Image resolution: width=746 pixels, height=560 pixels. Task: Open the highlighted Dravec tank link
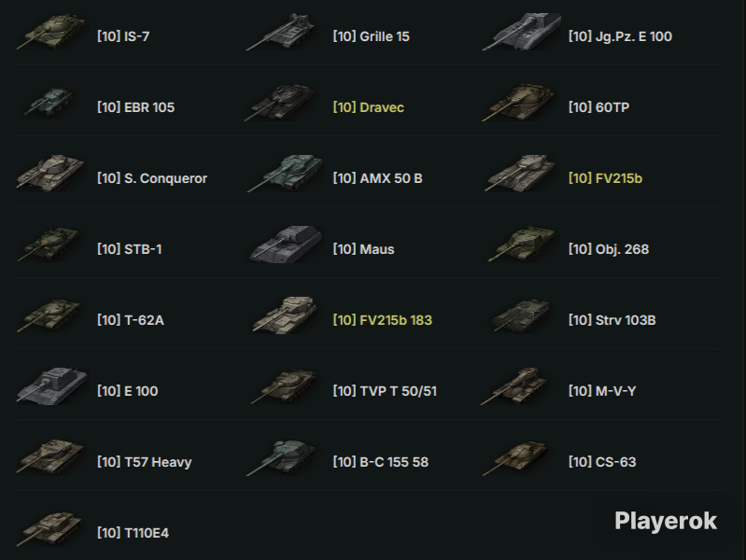[x=368, y=107]
